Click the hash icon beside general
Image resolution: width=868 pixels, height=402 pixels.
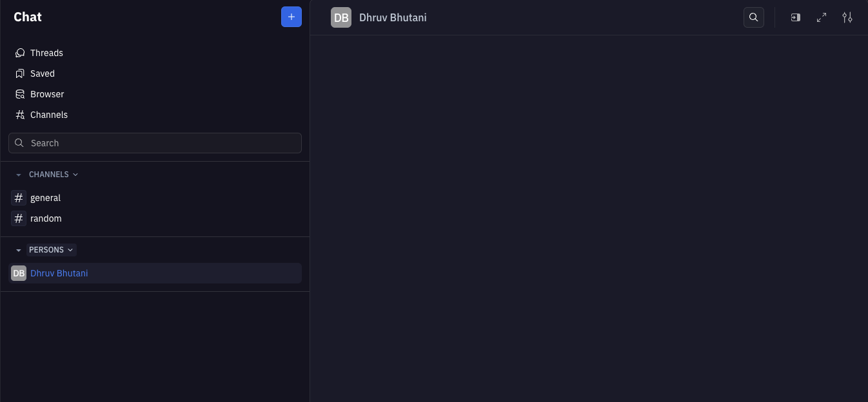pyautogui.click(x=19, y=198)
